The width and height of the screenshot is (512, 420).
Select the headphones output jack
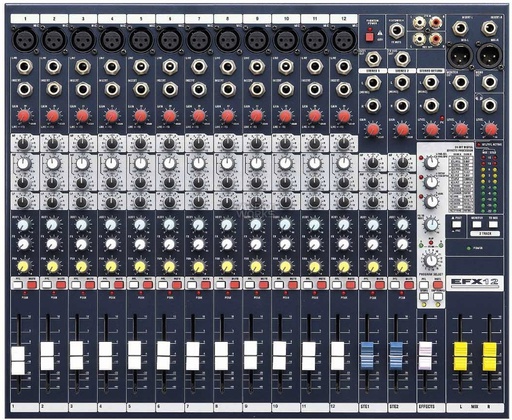click(x=490, y=105)
